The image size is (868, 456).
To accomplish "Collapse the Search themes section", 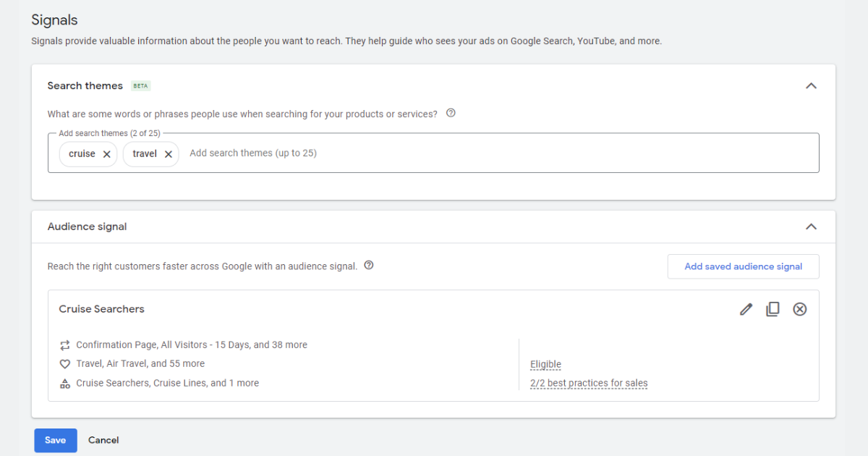I will pyautogui.click(x=811, y=85).
